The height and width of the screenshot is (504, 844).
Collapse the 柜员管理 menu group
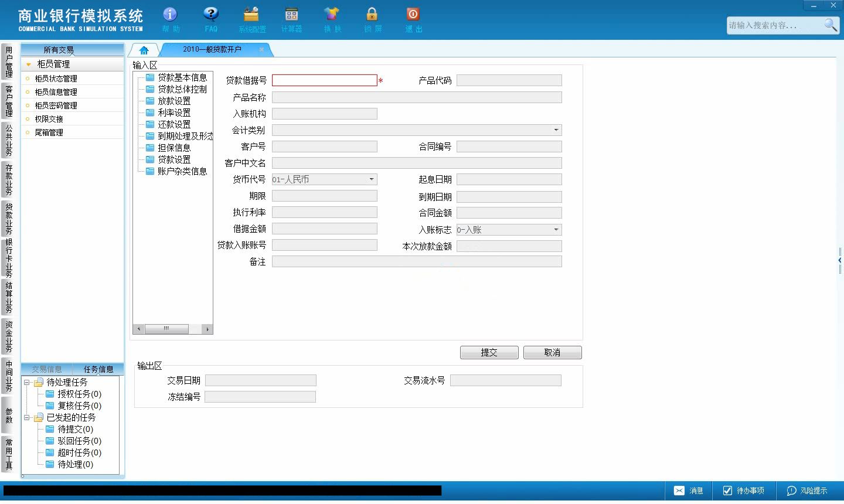click(29, 64)
